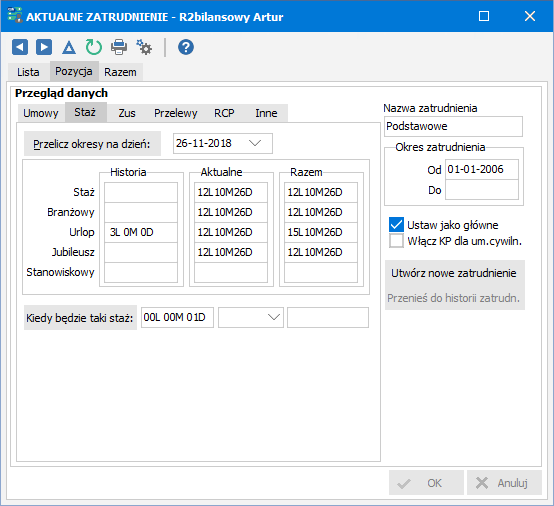The width and height of the screenshot is (554, 506).
Task: Uncheck Ustaw jako główne checkbox
Action: tap(396, 225)
